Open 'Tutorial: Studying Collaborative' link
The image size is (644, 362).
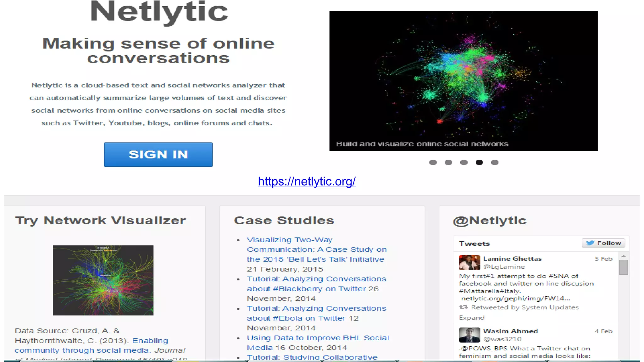coord(312,357)
